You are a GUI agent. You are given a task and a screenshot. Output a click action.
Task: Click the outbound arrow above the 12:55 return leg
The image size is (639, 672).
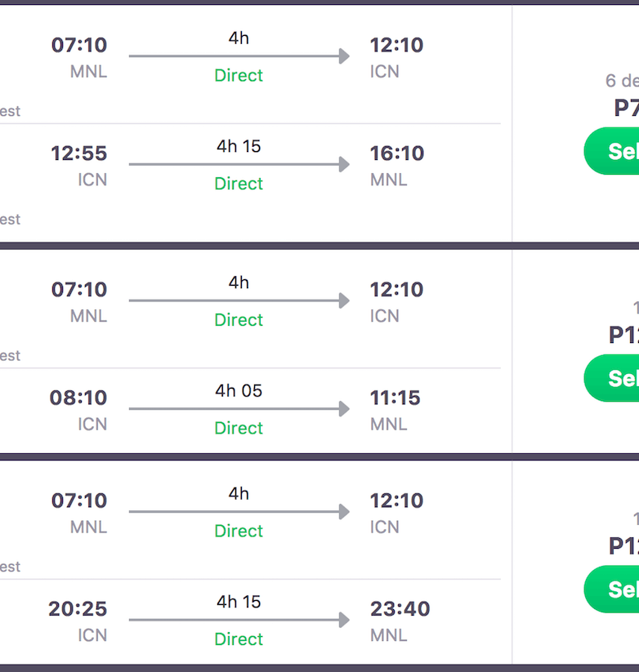[239, 56]
